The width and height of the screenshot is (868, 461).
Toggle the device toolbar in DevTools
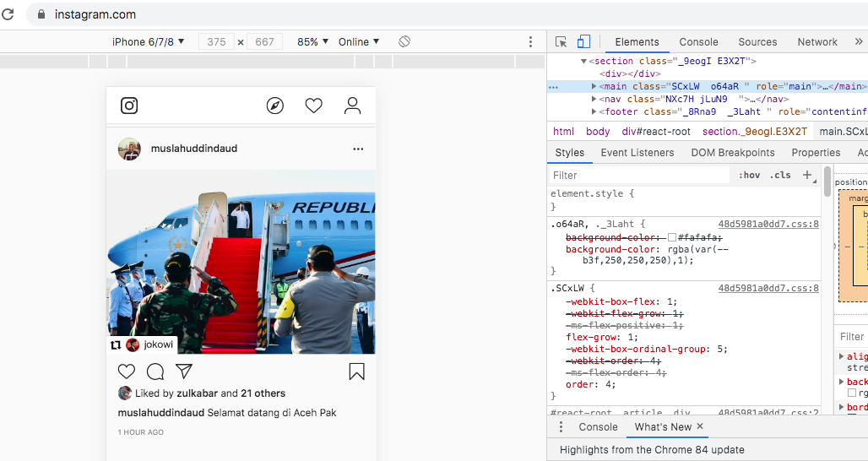point(583,41)
